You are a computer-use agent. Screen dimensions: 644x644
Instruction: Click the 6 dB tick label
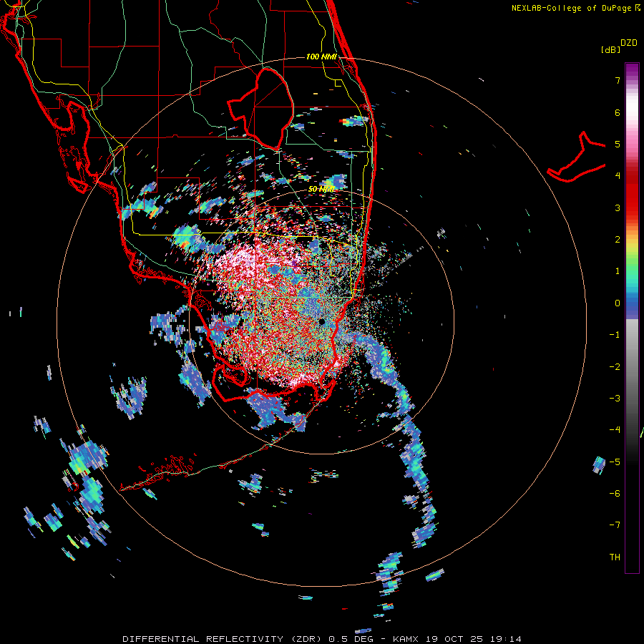[x=618, y=112]
